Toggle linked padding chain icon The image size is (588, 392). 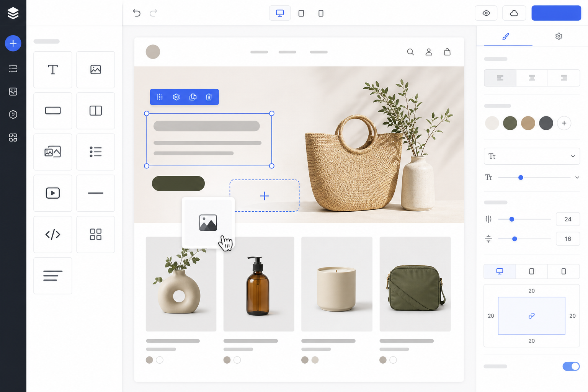click(531, 316)
